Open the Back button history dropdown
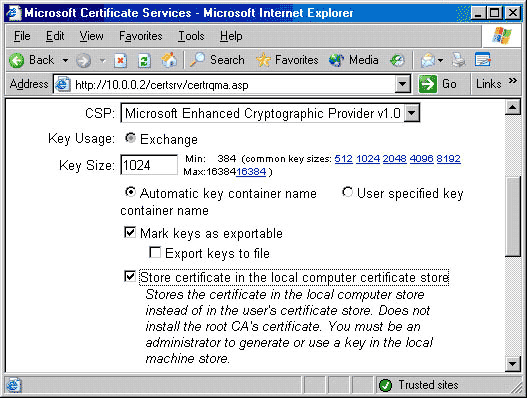Viewport: 527px width, 398px height. pyautogui.click(x=65, y=61)
